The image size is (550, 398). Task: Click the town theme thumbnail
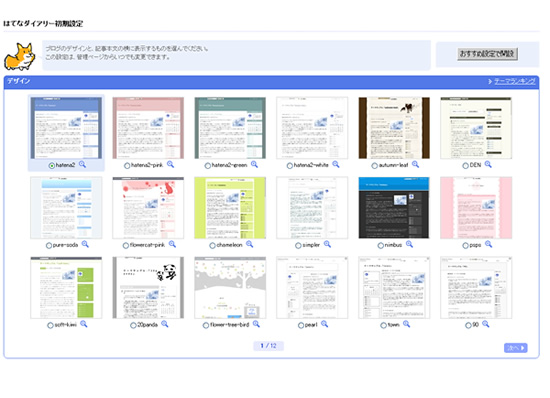click(394, 288)
